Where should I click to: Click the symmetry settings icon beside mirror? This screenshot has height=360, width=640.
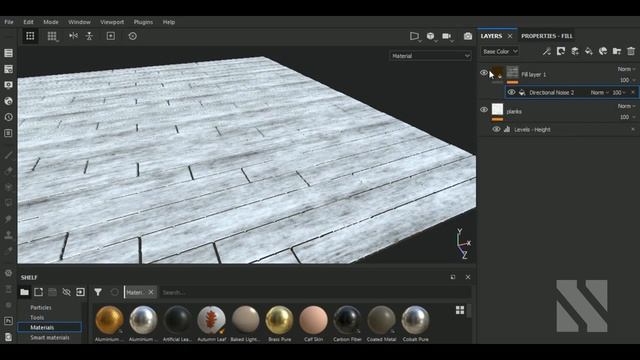[89, 36]
